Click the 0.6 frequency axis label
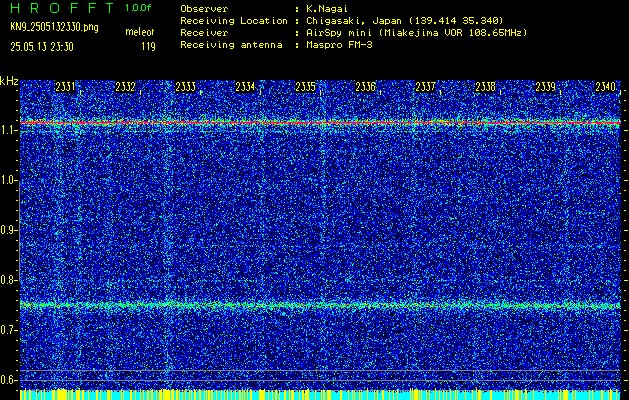This screenshot has width=629, height=400. (x=7, y=380)
